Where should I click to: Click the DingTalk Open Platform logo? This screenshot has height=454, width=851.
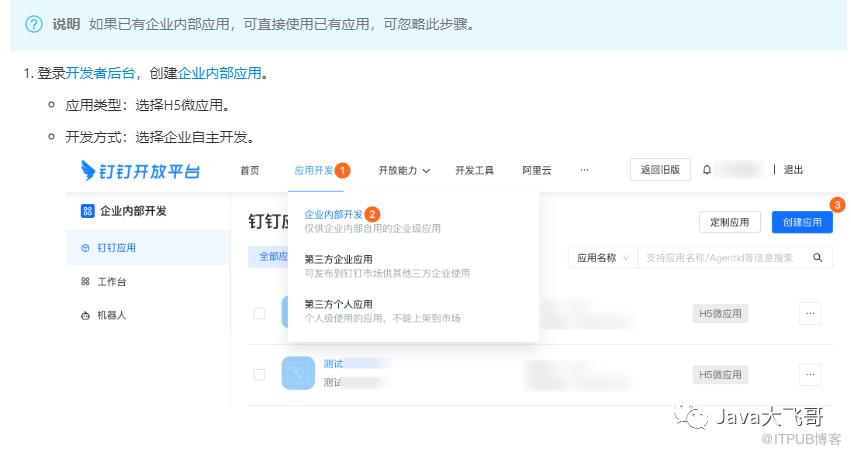(140, 170)
